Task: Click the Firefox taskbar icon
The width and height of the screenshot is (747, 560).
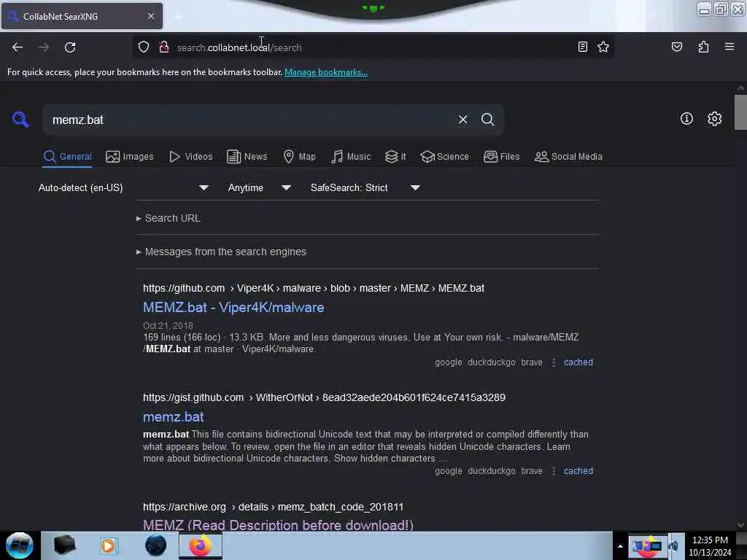Action: pyautogui.click(x=201, y=545)
